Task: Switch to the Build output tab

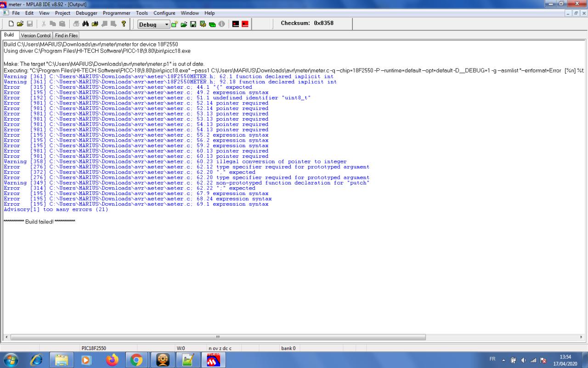Action: pyautogui.click(x=9, y=35)
